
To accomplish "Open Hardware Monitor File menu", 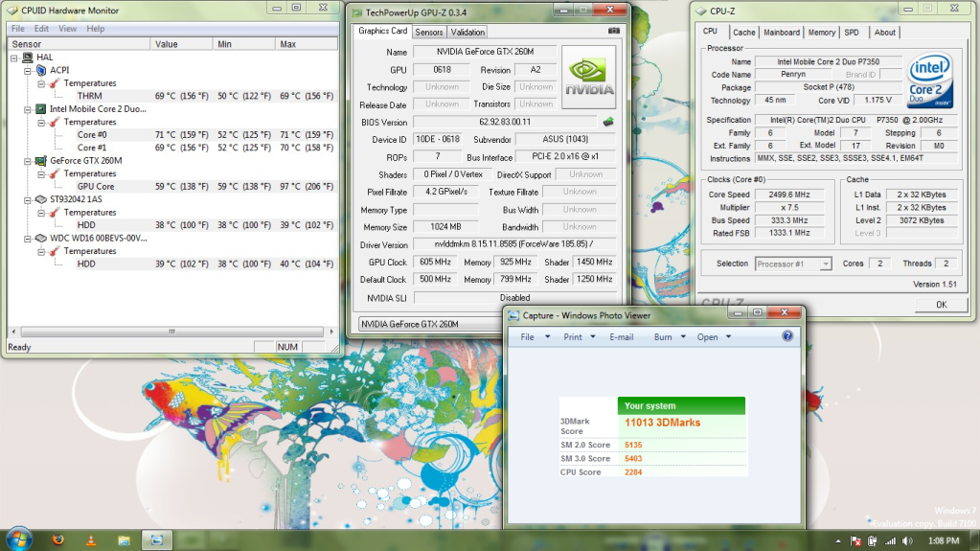I will point(17,29).
